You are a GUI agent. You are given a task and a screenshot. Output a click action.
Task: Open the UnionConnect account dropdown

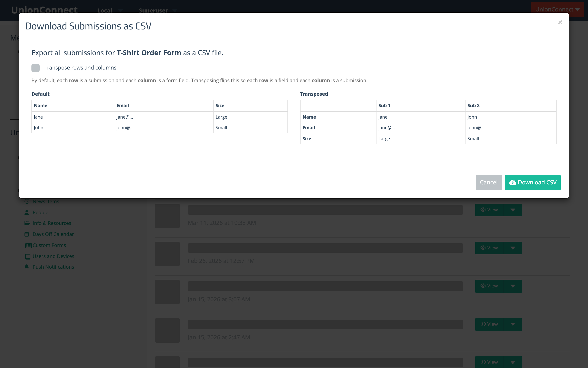(x=557, y=9)
